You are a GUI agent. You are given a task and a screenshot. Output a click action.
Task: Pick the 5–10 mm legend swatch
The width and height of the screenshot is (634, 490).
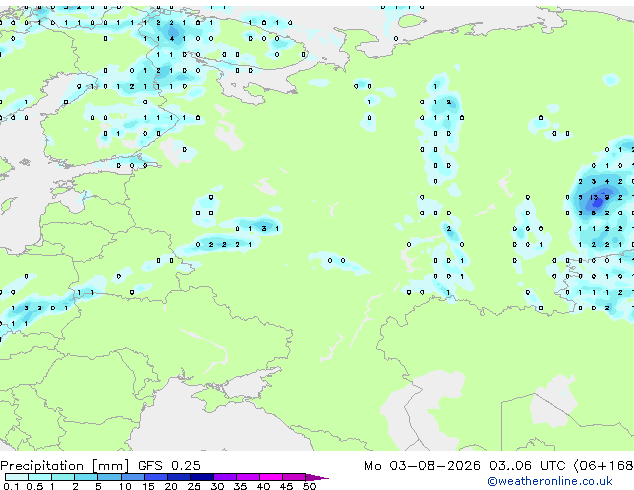[110, 477]
